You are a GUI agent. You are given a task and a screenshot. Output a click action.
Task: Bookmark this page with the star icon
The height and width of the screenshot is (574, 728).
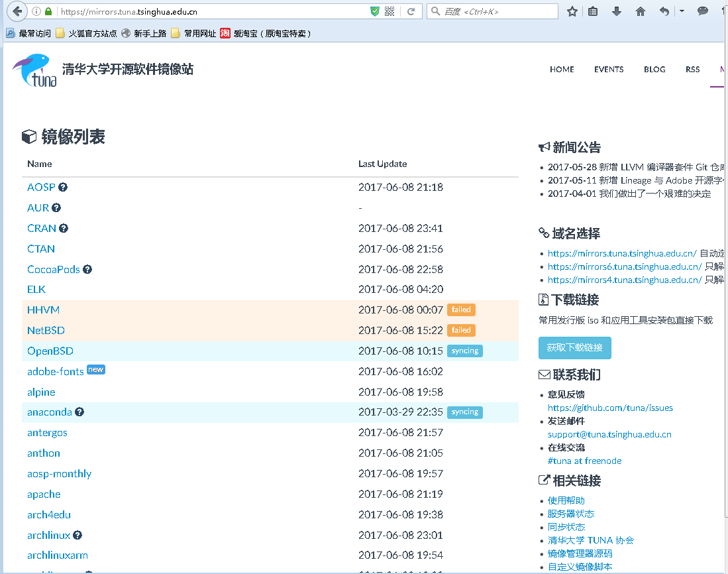pyautogui.click(x=572, y=12)
